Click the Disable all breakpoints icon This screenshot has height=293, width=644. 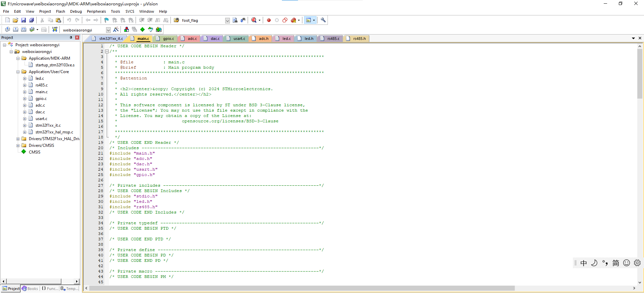[285, 20]
